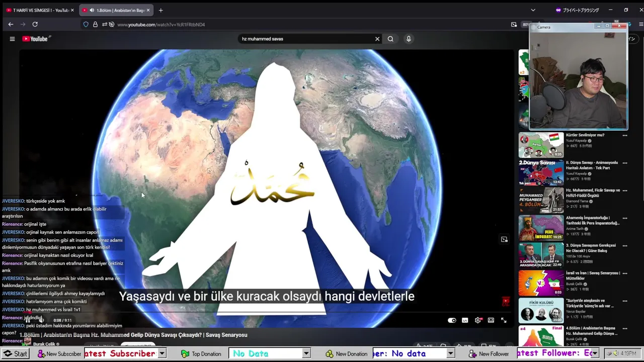
Task: Open 'Kürtler Sevilmiyor mu?' video thumbnail
Action: pos(541,145)
